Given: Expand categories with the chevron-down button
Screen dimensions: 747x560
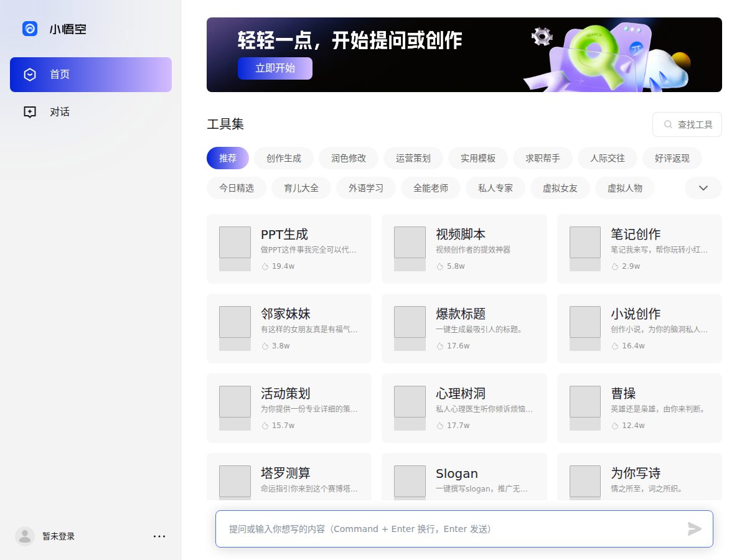Looking at the screenshot, I should pos(703,188).
